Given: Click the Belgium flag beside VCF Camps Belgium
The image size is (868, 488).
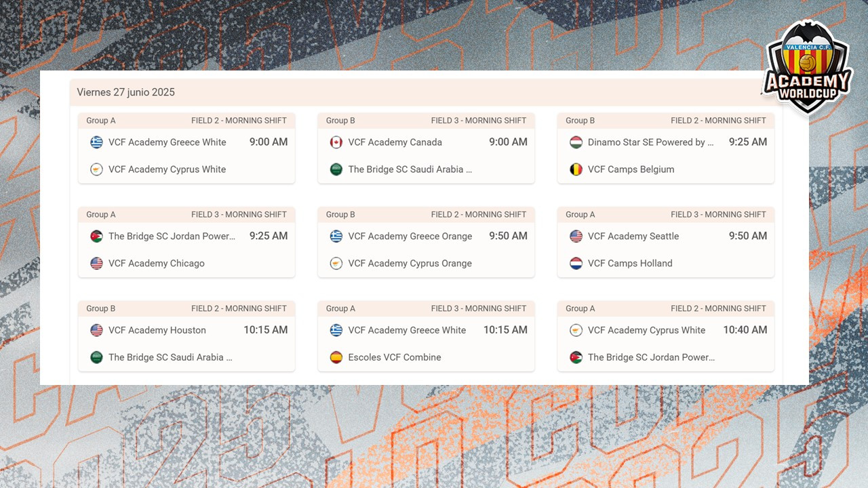Looking at the screenshot, I should pos(576,169).
